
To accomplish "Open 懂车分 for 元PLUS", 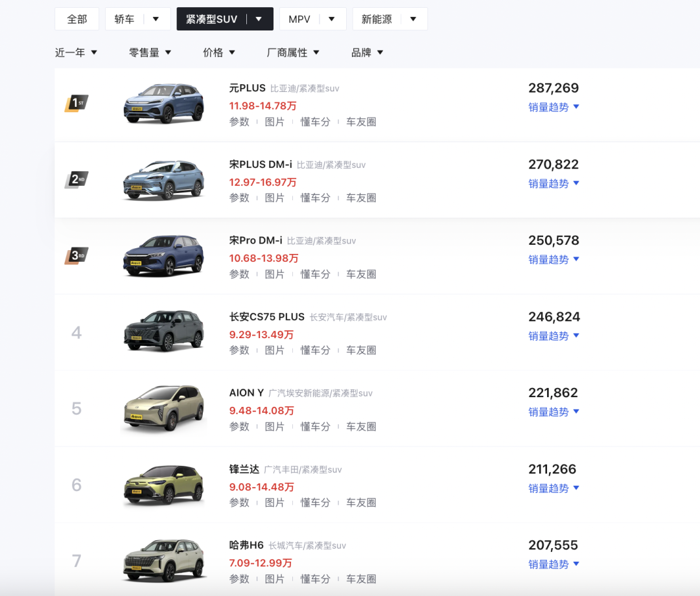I will tap(315, 122).
